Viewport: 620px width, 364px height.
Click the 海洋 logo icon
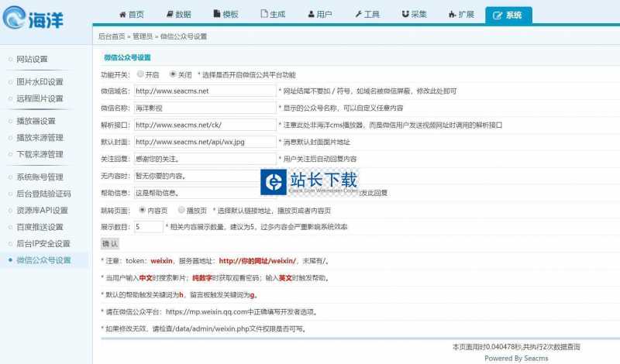17,17
